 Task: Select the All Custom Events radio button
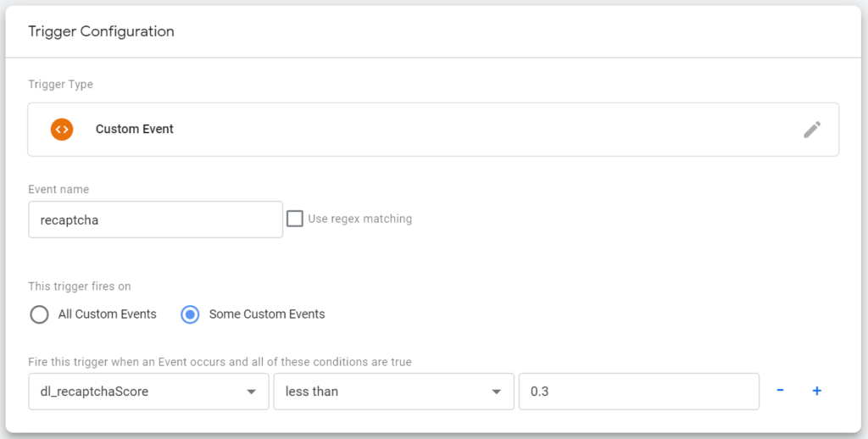[x=39, y=314]
